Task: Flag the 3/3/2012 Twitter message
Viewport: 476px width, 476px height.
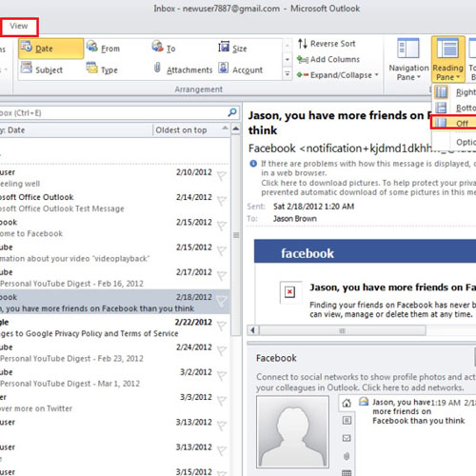Action: [x=222, y=401]
